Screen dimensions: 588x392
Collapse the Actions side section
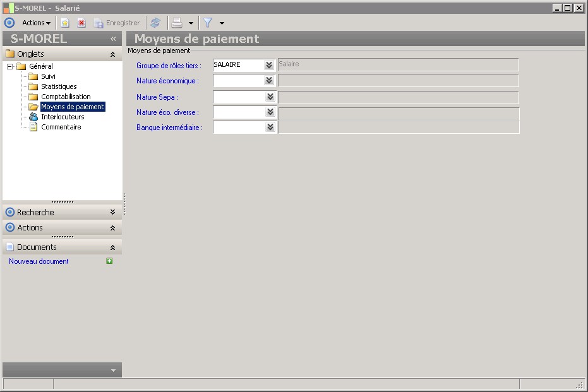click(x=112, y=228)
